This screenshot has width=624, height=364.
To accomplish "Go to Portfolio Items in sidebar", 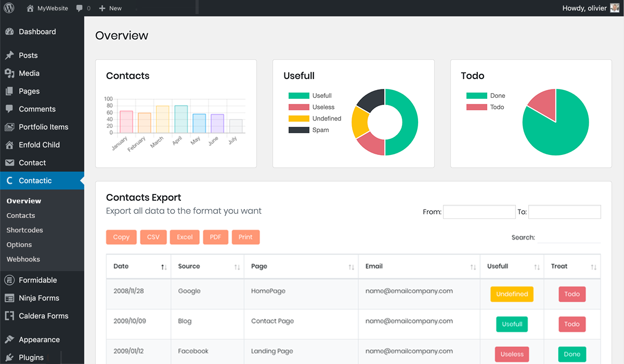I will coord(43,127).
